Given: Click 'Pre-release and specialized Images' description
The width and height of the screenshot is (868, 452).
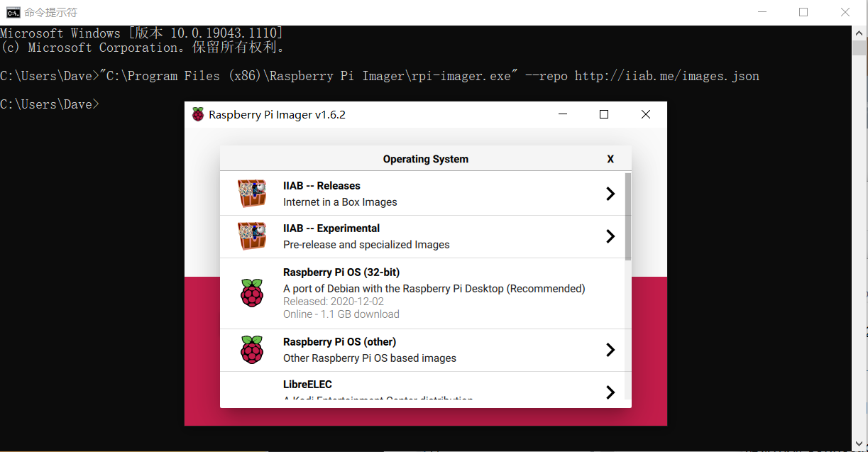Looking at the screenshot, I should point(366,245).
